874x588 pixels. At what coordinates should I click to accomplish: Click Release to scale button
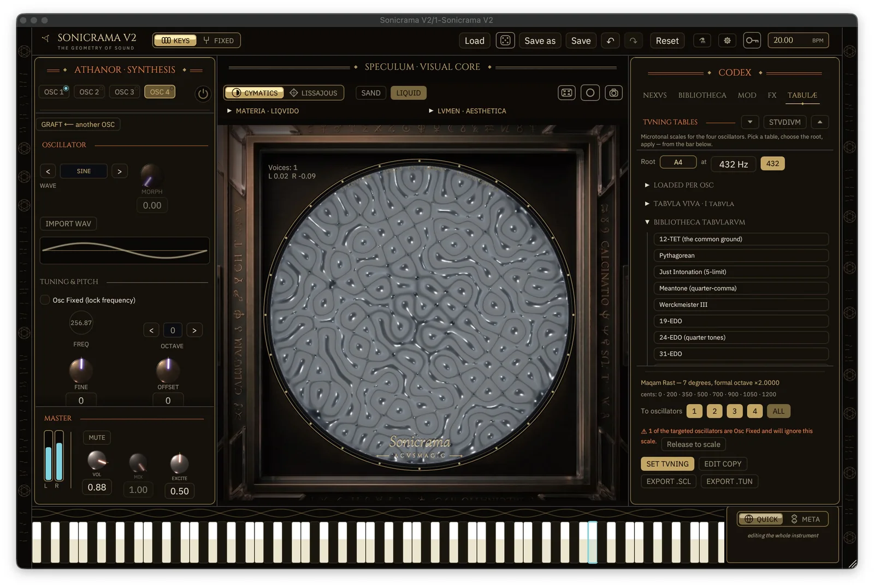[693, 444]
